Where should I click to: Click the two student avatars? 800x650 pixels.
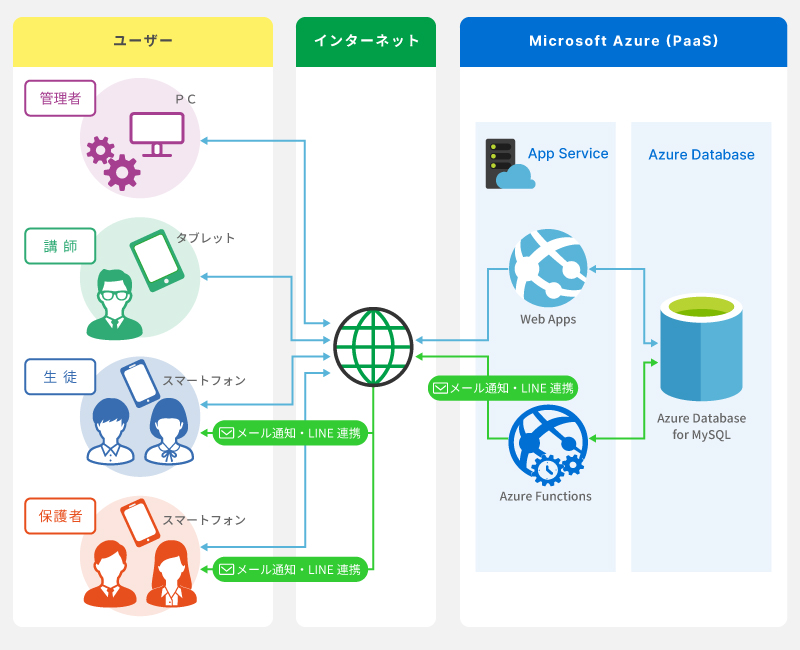point(141,433)
